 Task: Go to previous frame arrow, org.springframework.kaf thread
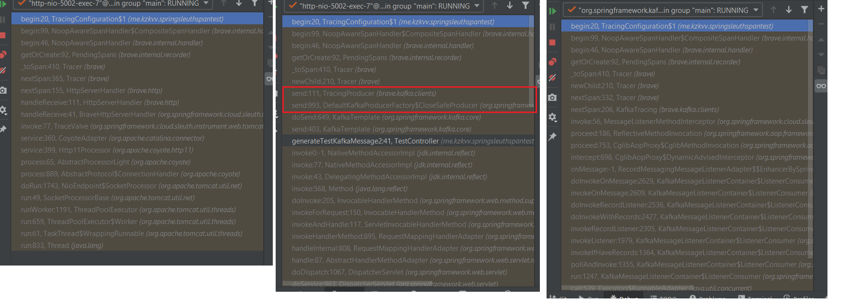[773, 10]
